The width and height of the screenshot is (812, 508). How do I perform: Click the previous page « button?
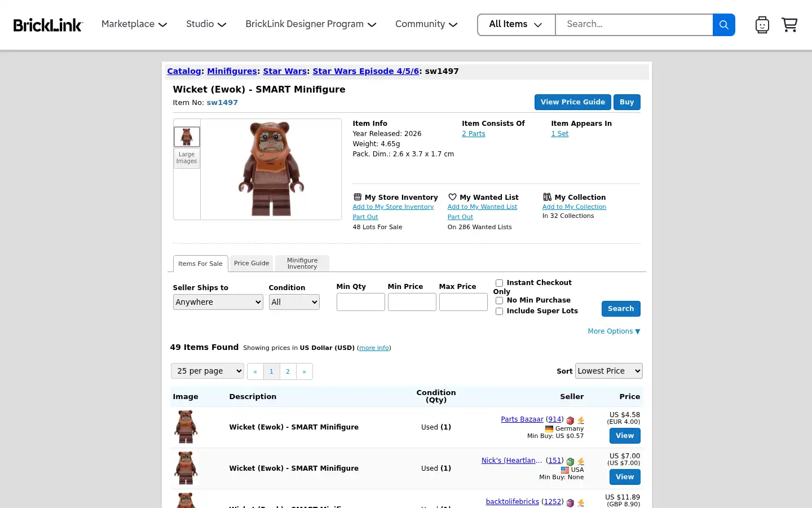click(255, 371)
